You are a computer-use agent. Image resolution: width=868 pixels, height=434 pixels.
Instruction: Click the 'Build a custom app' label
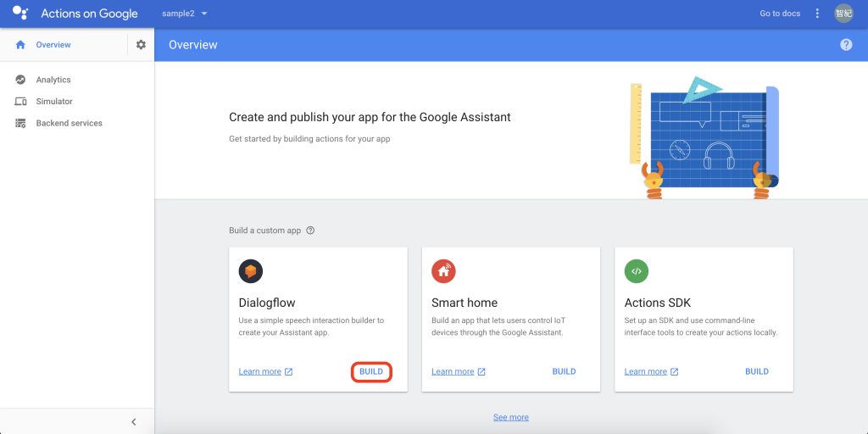(x=265, y=231)
